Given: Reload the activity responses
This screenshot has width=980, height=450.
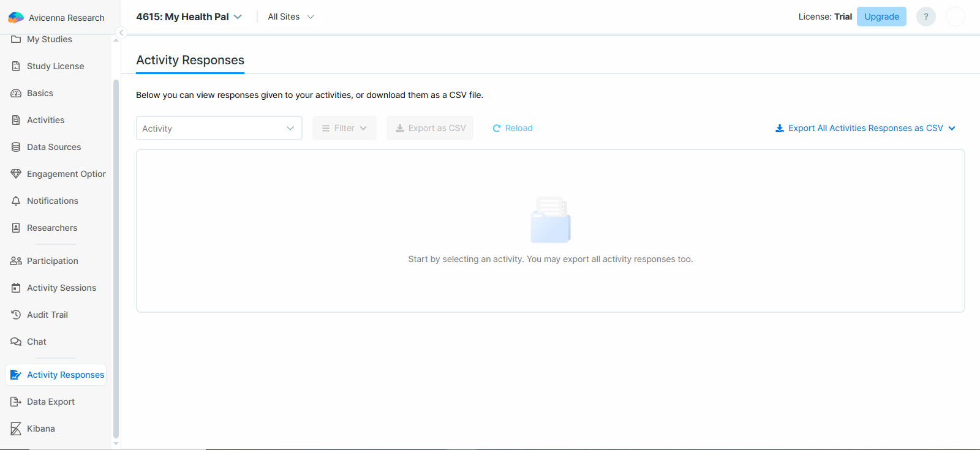Looking at the screenshot, I should [x=513, y=128].
